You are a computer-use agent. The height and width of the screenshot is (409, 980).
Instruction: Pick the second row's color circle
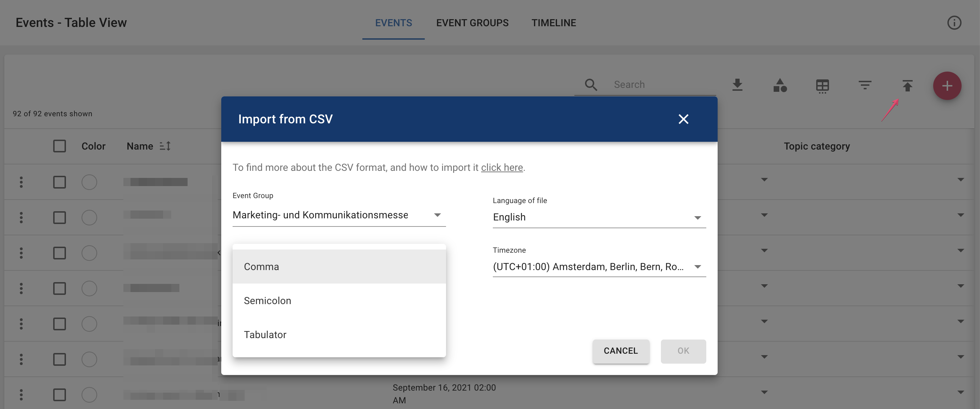[x=89, y=217]
